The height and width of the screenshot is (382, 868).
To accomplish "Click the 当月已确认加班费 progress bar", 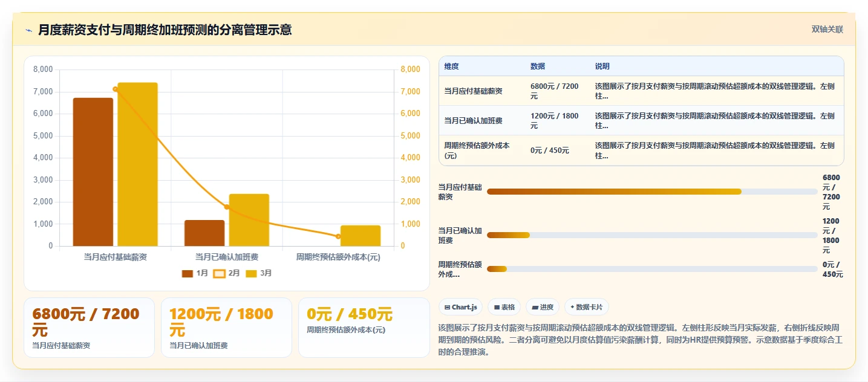I will 652,235.
